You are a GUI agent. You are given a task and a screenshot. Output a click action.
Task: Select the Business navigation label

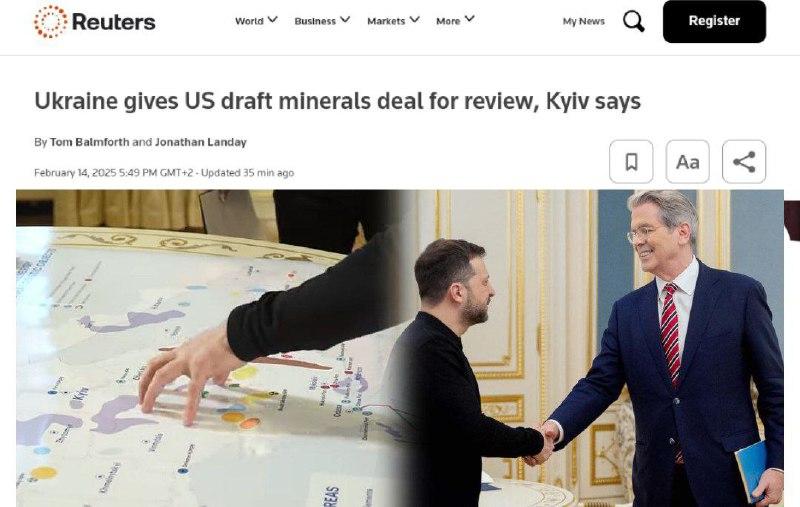coord(315,21)
